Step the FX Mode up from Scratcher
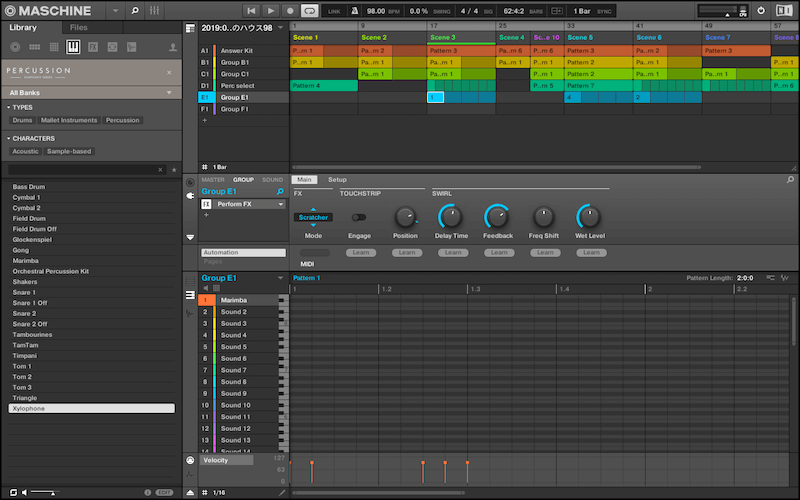The height and width of the screenshot is (500, 800). 313,209
